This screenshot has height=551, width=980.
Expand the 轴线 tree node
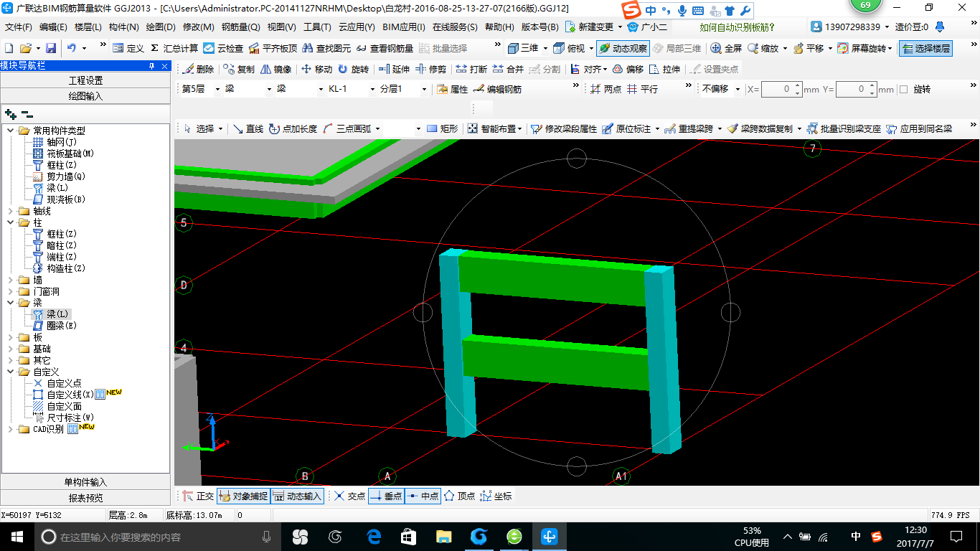[11, 211]
